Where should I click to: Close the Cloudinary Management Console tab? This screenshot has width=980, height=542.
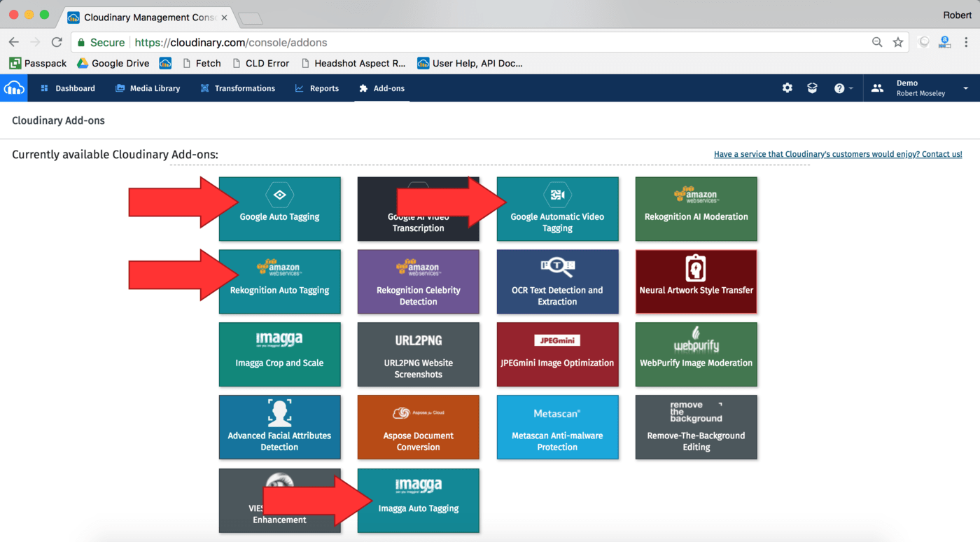[224, 18]
